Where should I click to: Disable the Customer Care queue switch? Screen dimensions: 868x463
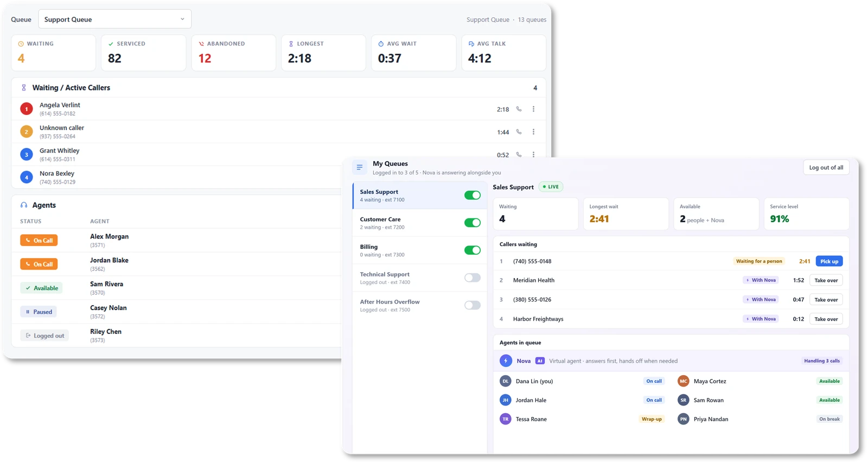click(x=473, y=223)
